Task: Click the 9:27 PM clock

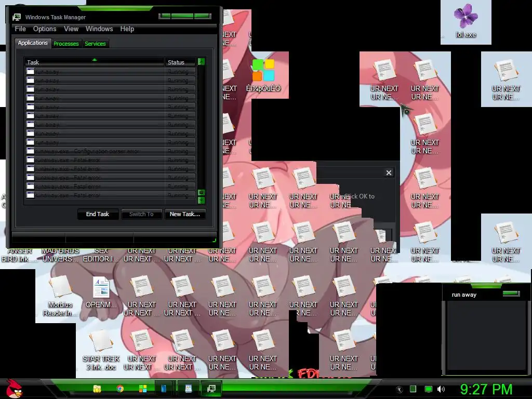Action: point(486,389)
